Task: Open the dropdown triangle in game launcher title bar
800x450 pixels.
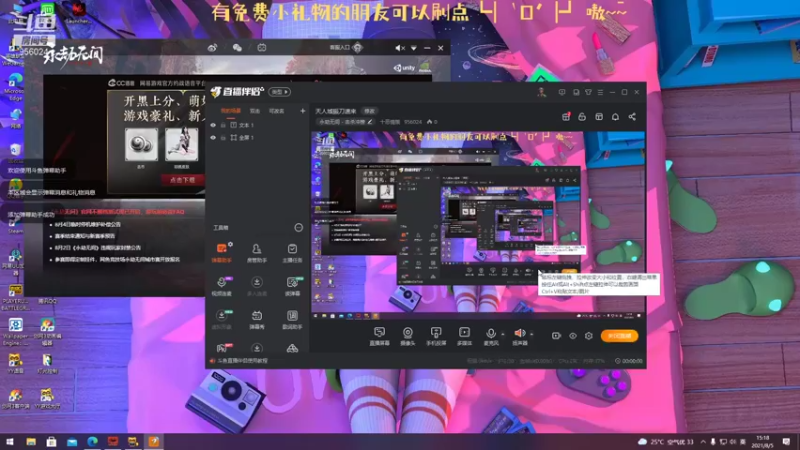Action: 414,48
